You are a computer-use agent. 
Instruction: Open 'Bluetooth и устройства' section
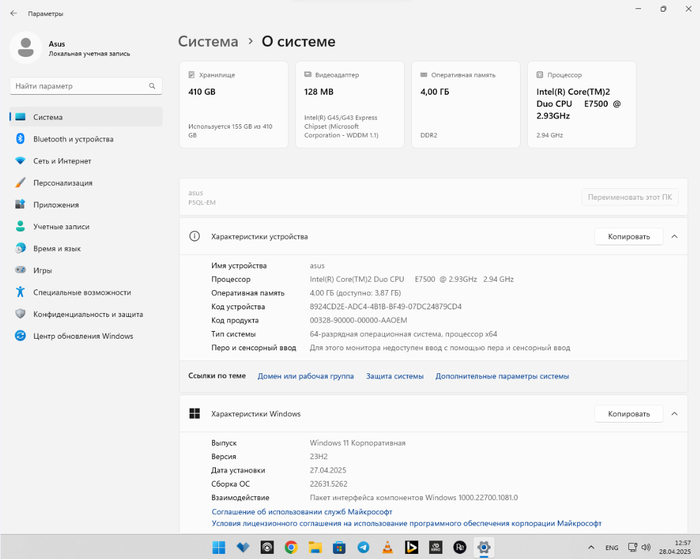pos(86,139)
